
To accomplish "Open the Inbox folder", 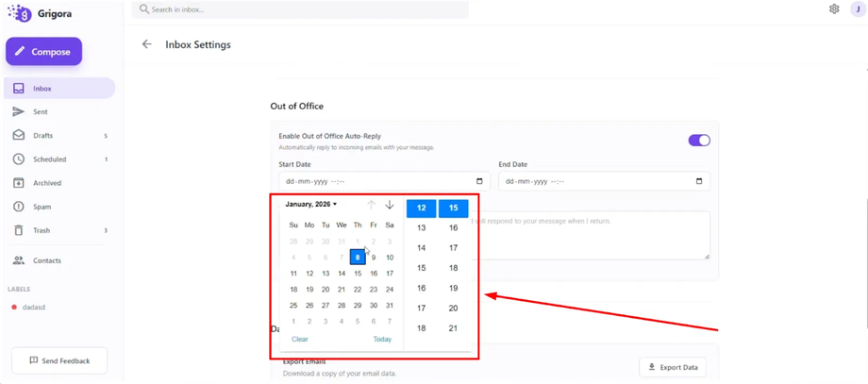I will click(59, 88).
